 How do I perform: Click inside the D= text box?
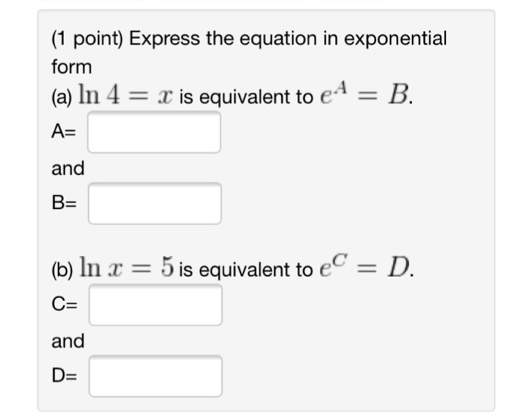[154, 376]
